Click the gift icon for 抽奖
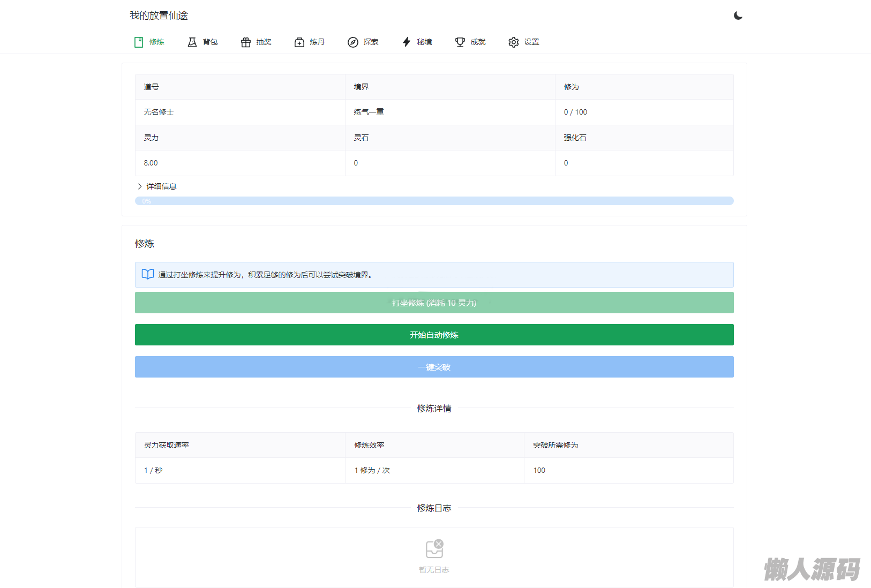This screenshot has height=588, width=871. point(246,42)
